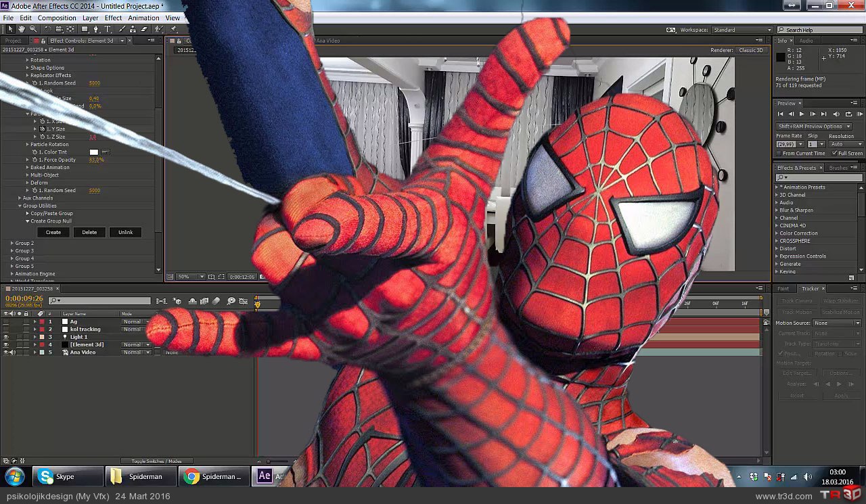Toggle stopwatch for 1. Force Opacity
This screenshot has height=504, width=866.
(35, 160)
